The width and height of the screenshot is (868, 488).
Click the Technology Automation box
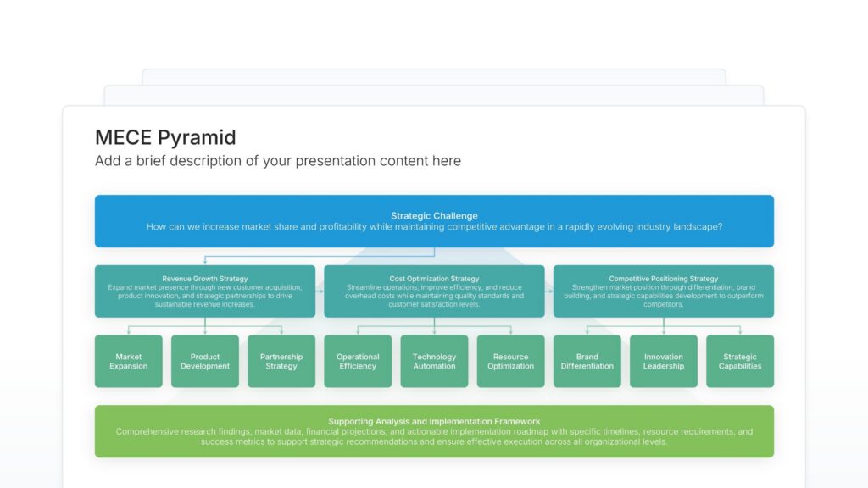click(434, 362)
